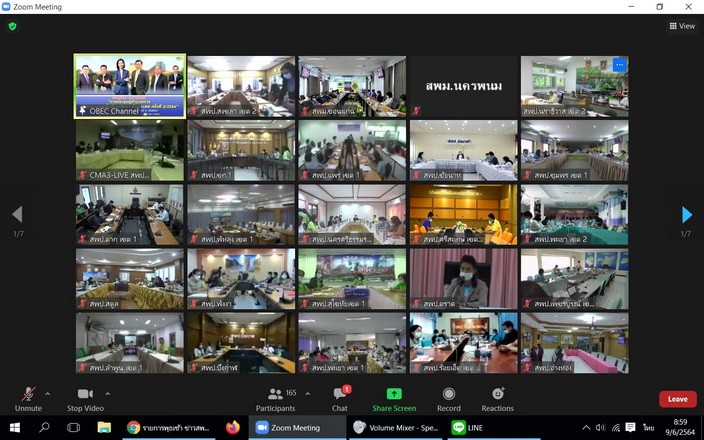
Task: Click the green encryption shield icon
Action: click(13, 26)
